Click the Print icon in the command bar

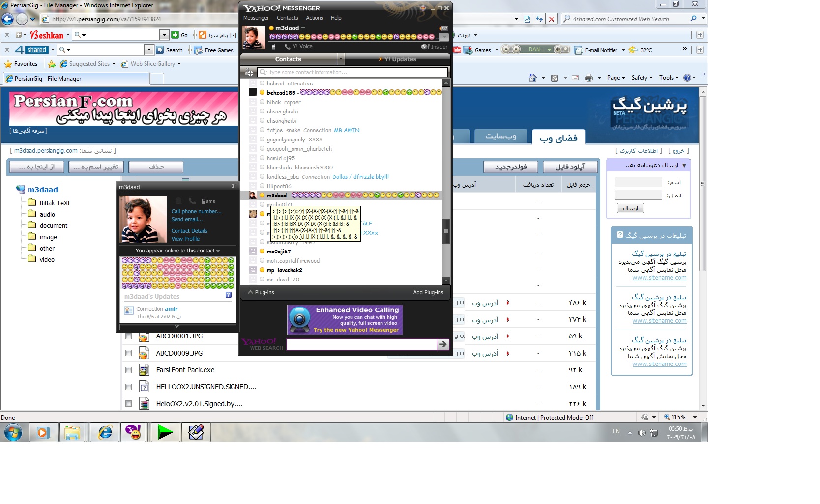(x=589, y=78)
